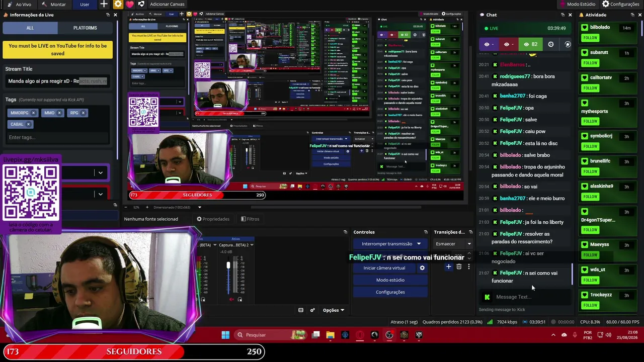Open virtual camera settings gear
The image size is (644, 362).
[422, 268]
